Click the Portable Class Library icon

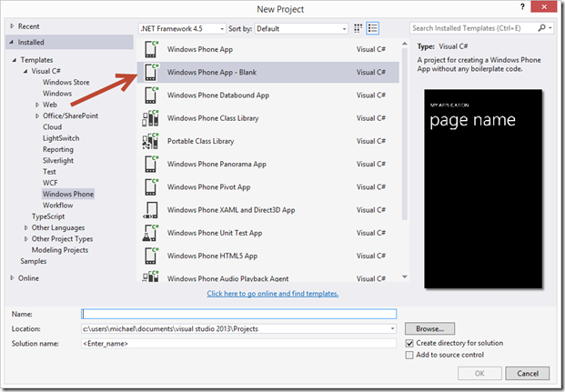150,141
